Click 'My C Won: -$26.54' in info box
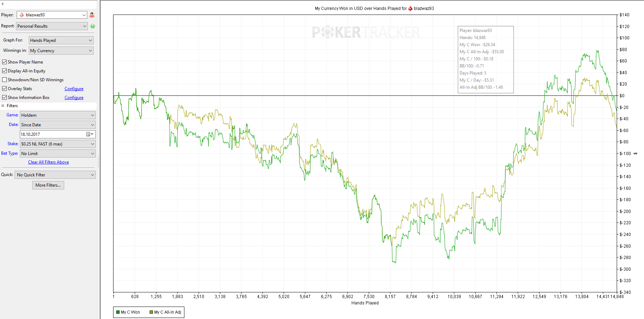This screenshot has height=319, width=644. (477, 45)
